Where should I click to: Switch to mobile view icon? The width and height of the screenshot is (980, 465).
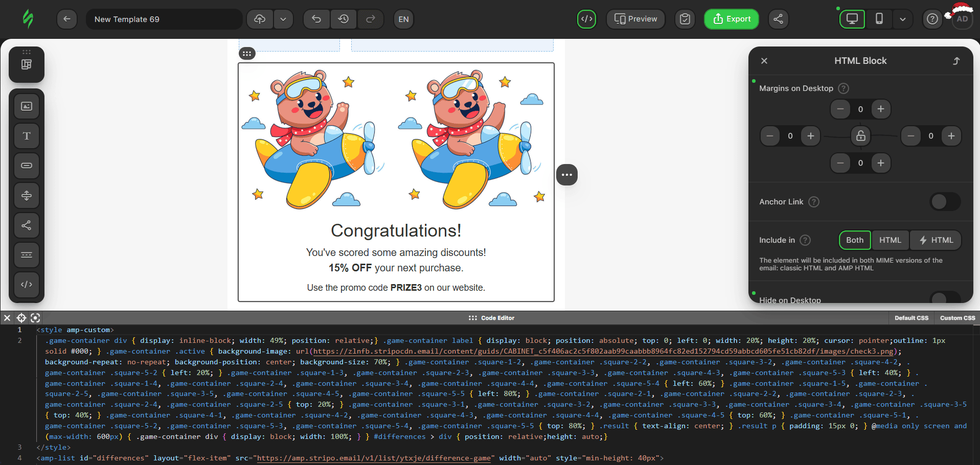coord(879,19)
